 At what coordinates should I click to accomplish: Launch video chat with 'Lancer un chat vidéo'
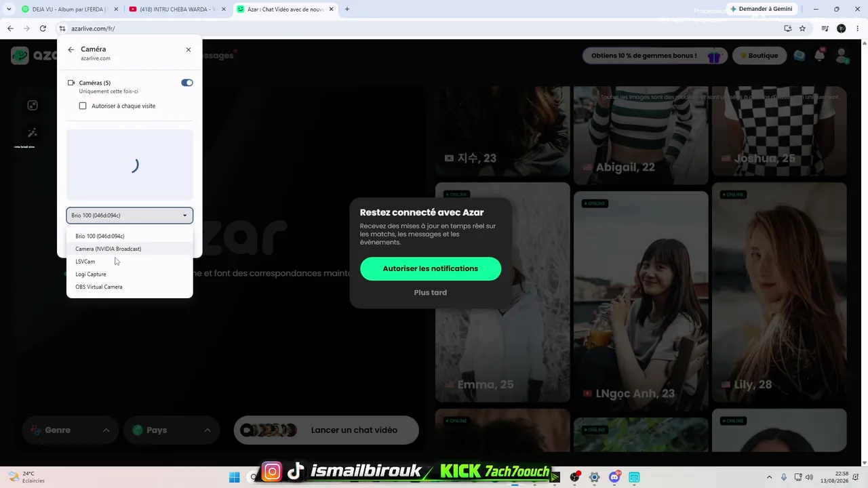tap(326, 430)
